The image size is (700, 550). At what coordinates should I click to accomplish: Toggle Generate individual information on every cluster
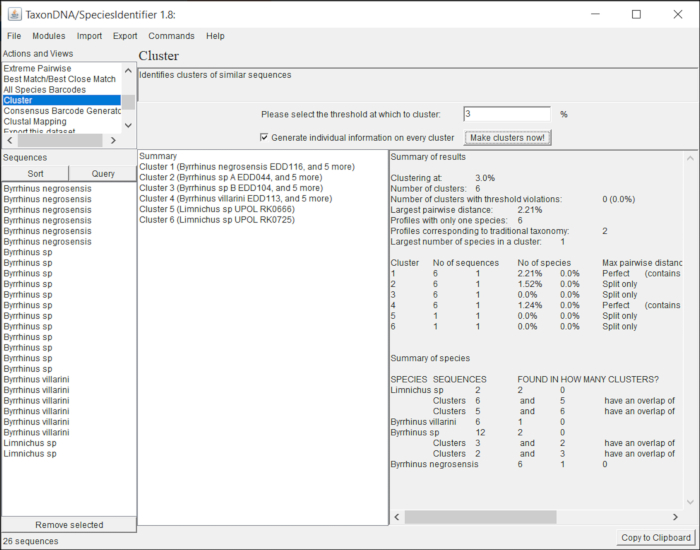[x=264, y=138]
